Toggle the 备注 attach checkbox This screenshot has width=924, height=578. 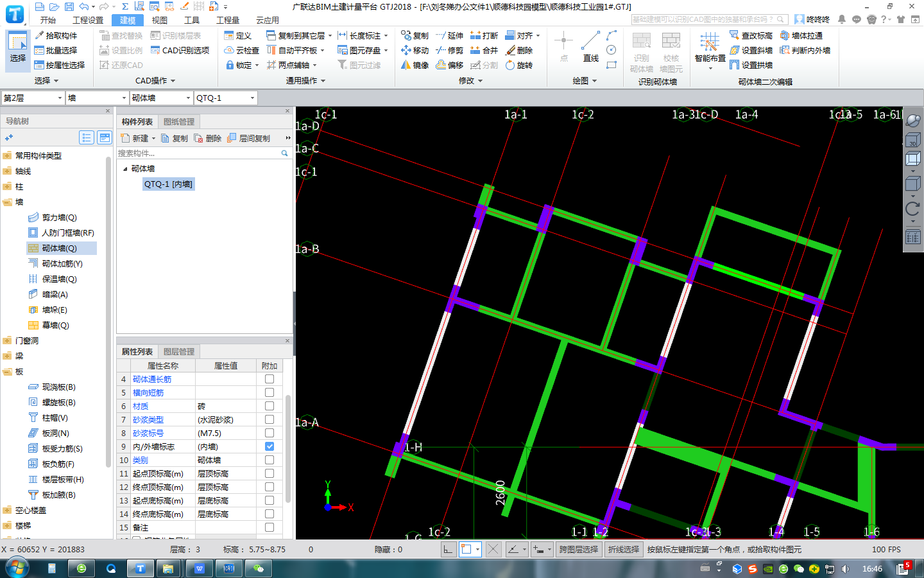click(x=269, y=527)
